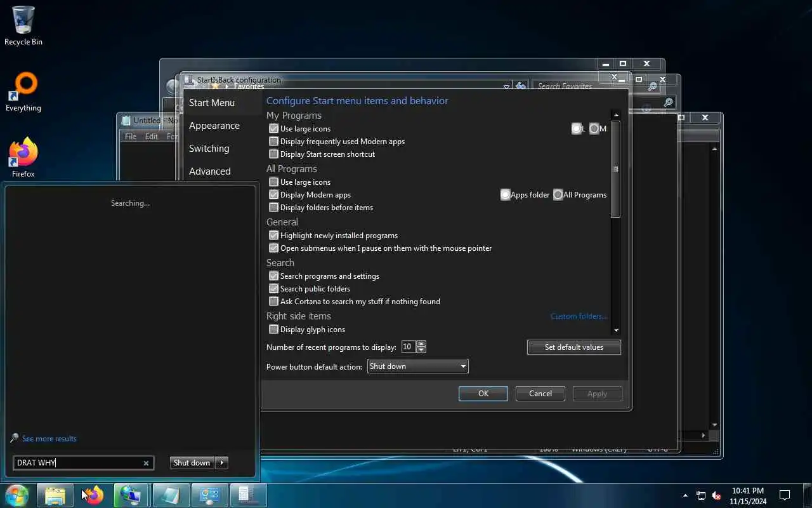Click Set default values button

pos(574,347)
